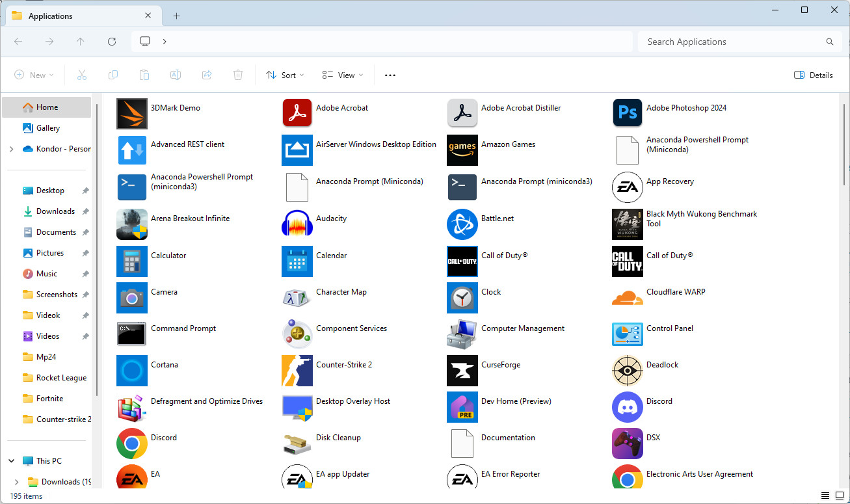
Task: Select the Battle.net icon
Action: pyautogui.click(x=462, y=224)
